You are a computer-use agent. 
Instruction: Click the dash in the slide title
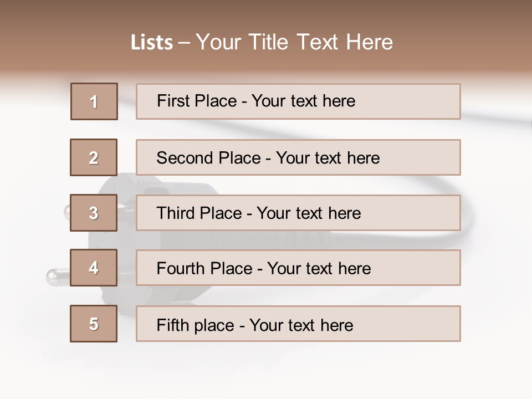pos(184,43)
